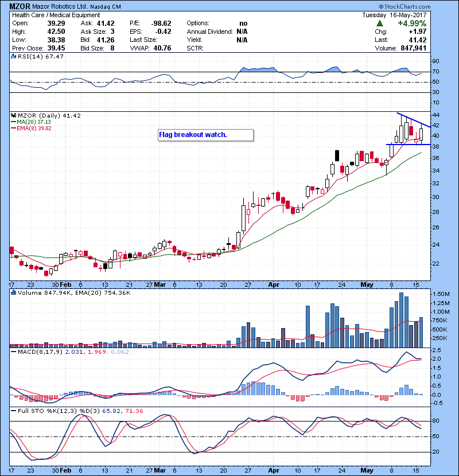Click the 'MZOR (Daily) 41.42' chart title
The width and height of the screenshot is (459, 476).
click(49, 115)
